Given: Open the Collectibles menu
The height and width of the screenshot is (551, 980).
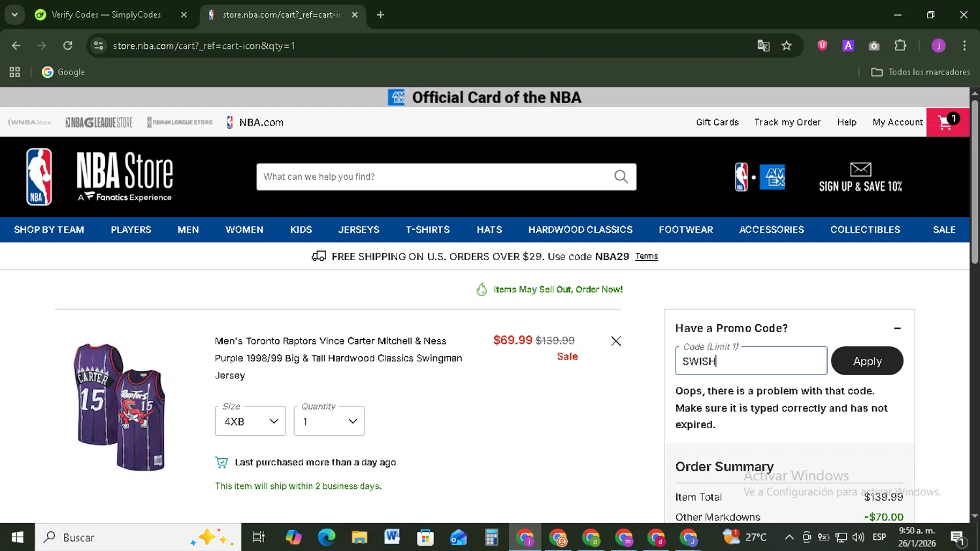Looking at the screenshot, I should pyautogui.click(x=865, y=230).
